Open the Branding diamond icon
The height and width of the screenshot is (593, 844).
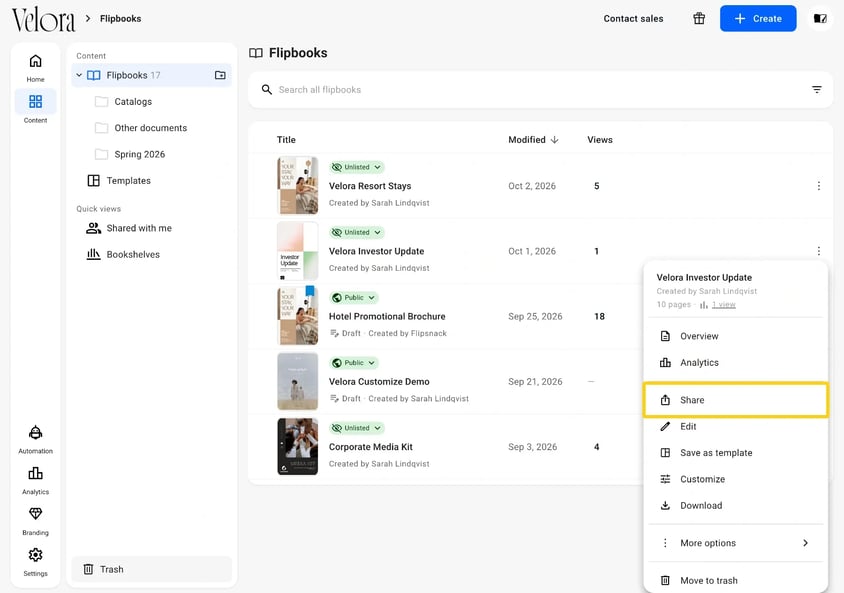tap(36, 514)
